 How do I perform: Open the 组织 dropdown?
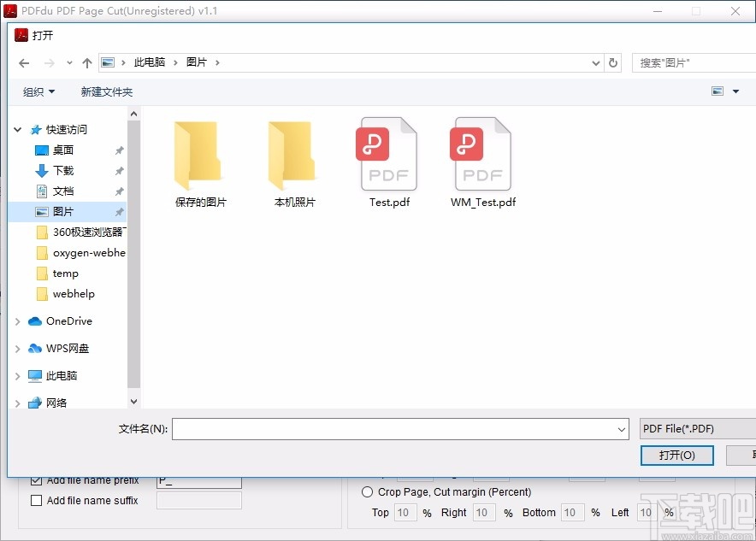pyautogui.click(x=38, y=91)
